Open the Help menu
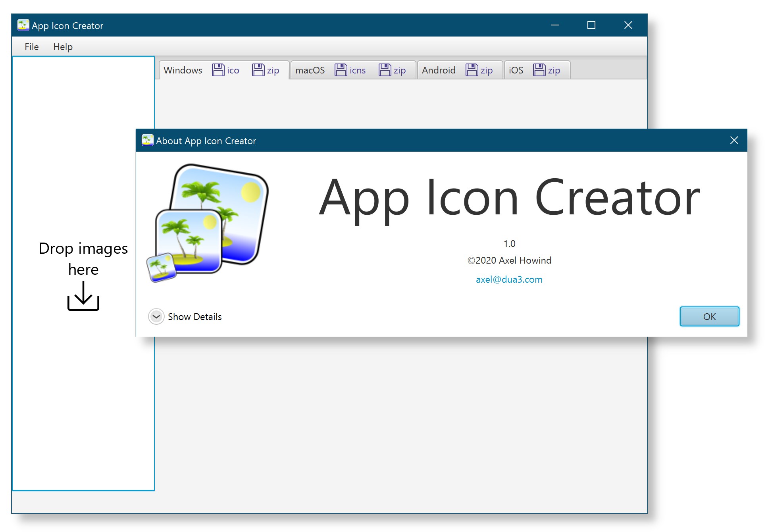 63,47
